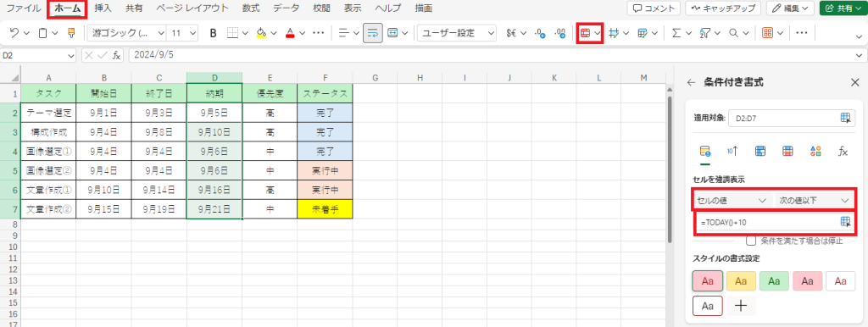The image size is (868, 327).
Task: Apply the red Font color A
Action: pos(290,33)
